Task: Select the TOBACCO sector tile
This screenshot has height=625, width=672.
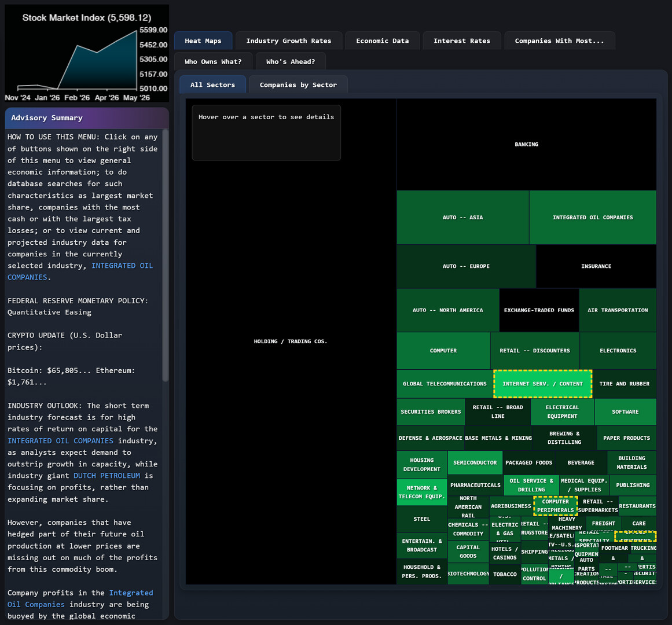Action: (x=504, y=574)
